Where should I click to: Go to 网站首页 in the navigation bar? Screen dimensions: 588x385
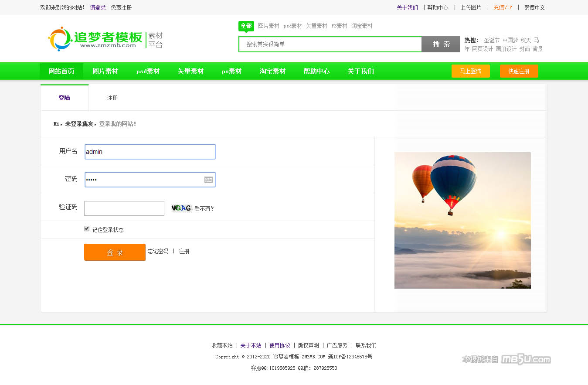pos(61,71)
